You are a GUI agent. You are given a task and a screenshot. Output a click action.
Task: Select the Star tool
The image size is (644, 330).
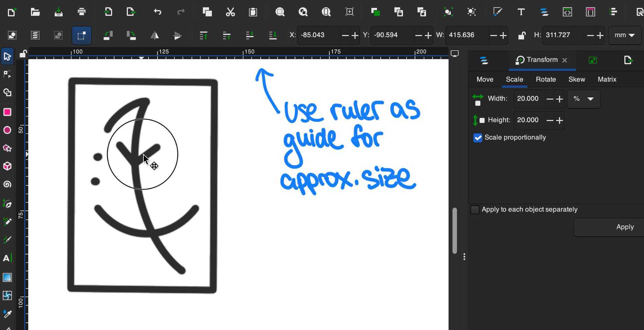point(7,148)
